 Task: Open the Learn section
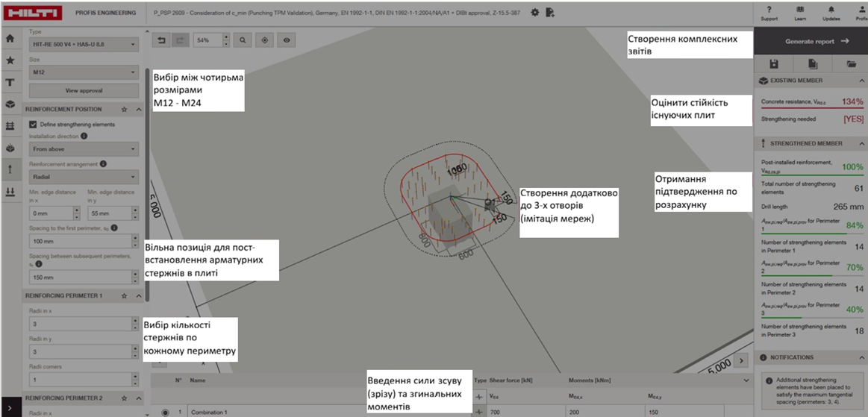click(x=800, y=13)
